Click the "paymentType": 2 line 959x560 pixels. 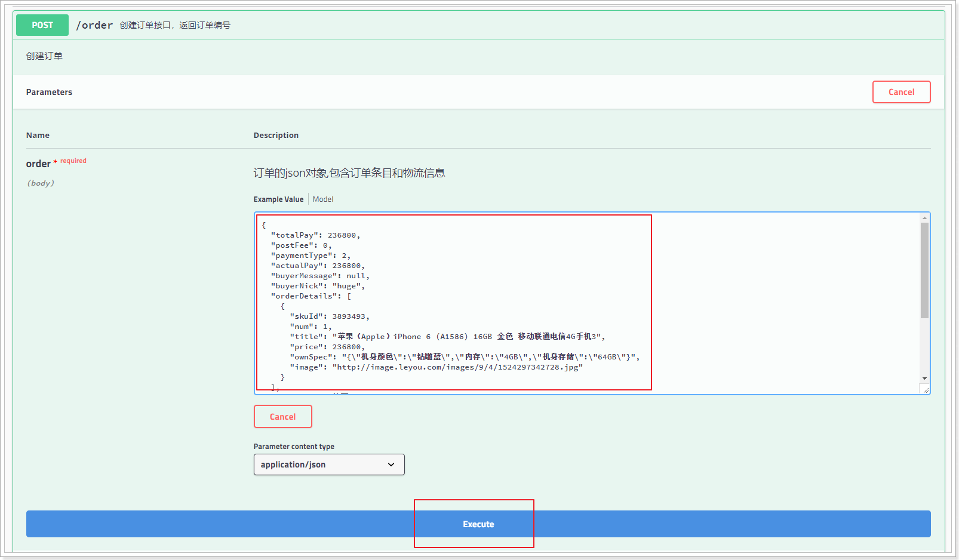click(x=311, y=256)
